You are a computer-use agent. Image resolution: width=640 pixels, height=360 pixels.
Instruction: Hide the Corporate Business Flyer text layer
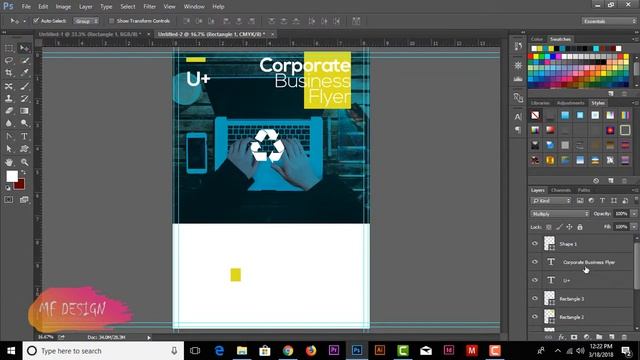tap(535, 262)
